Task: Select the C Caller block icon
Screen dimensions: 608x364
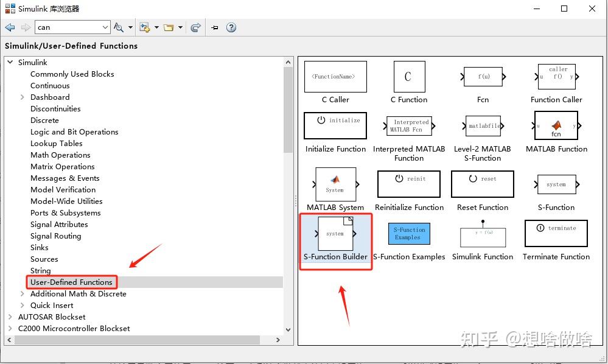Action: pyautogui.click(x=335, y=77)
